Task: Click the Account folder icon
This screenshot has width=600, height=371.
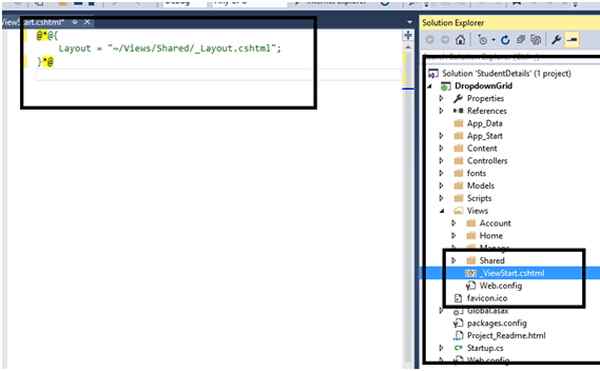Action: pos(471,223)
